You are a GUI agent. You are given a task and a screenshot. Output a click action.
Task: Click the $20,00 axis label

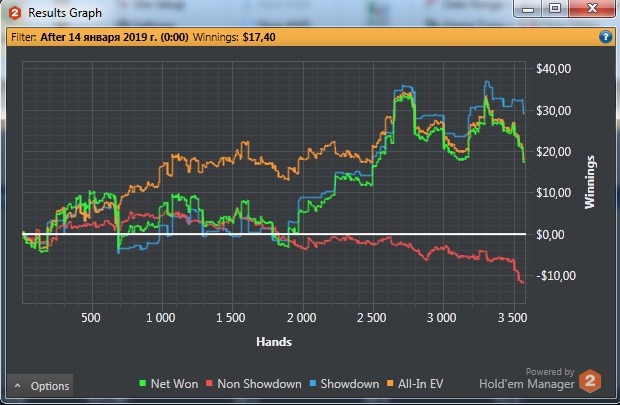point(554,151)
